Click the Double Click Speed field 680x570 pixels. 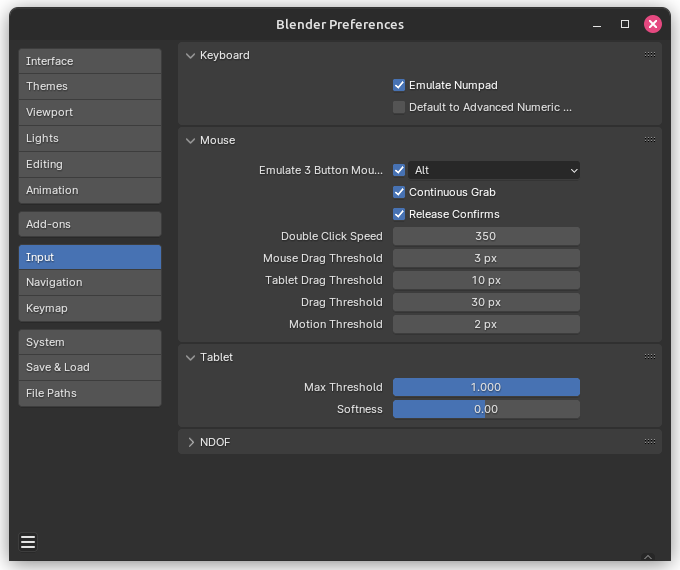pyautogui.click(x=486, y=236)
